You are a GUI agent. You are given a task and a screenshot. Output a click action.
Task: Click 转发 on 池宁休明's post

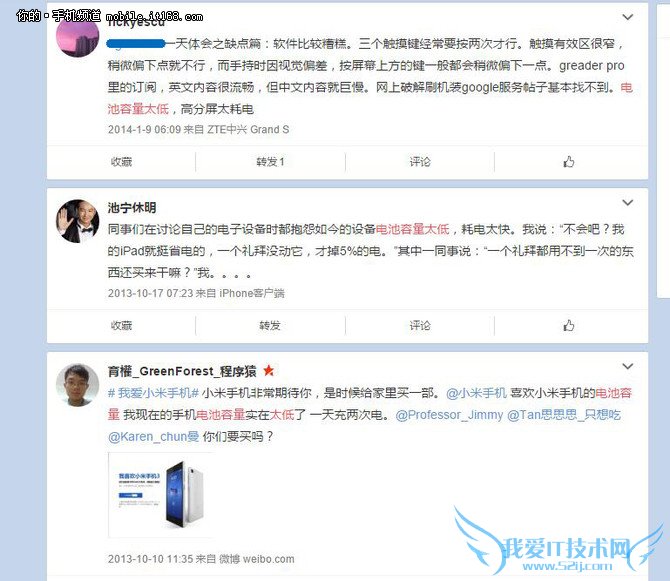(270, 326)
